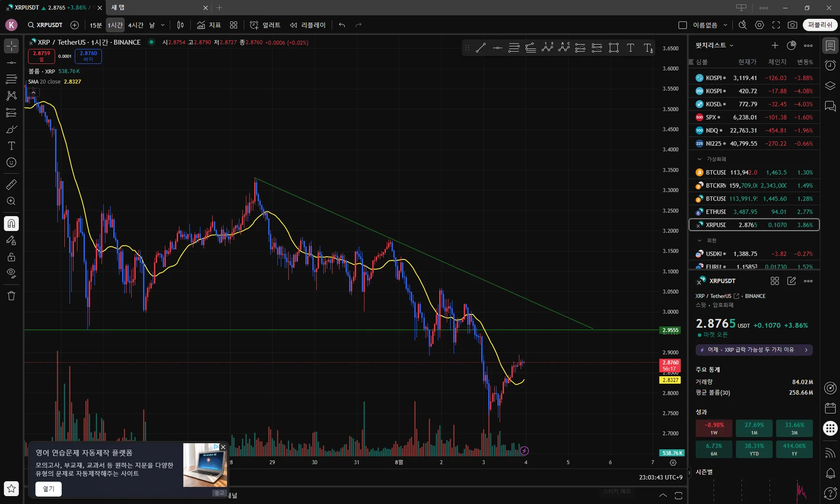Expand the timeframe interval dropdown arrow
The height and width of the screenshot is (504, 840).
click(163, 25)
